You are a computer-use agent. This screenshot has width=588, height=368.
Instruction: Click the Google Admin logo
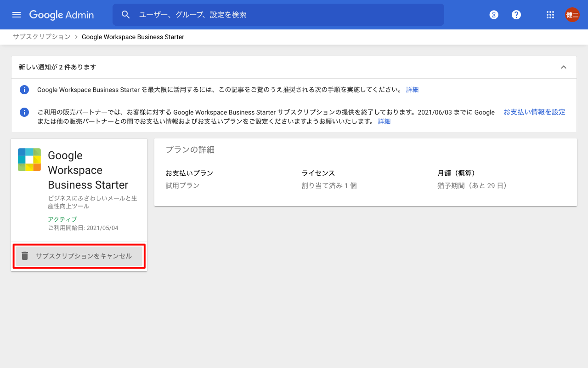coord(62,15)
